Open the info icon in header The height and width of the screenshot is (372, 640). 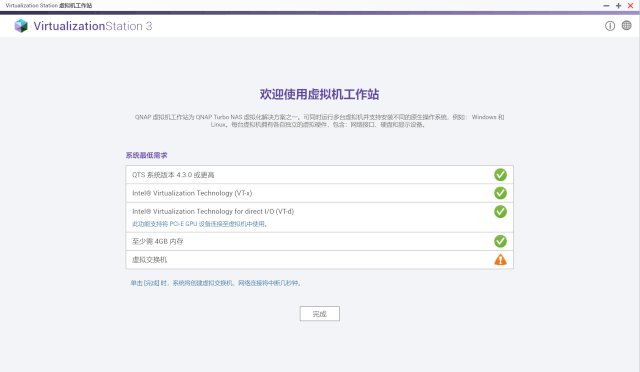pyautogui.click(x=610, y=26)
